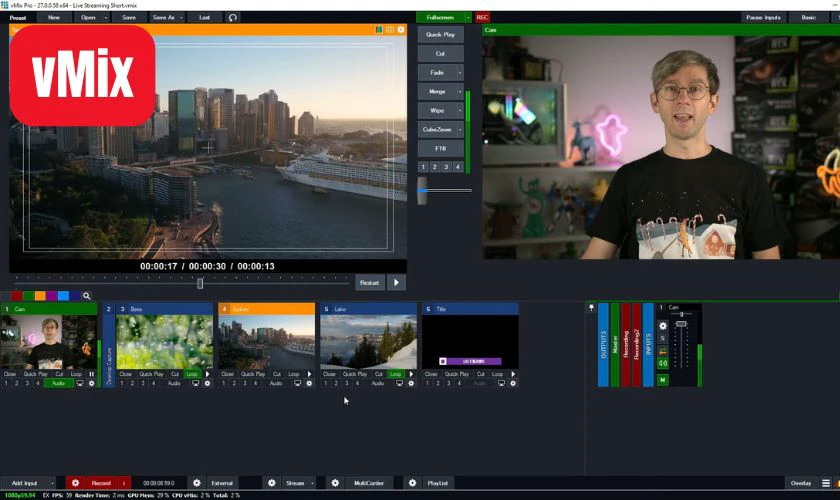Screen dimensions: 840x500
Task: Click the undo circular arrow icon
Action: [232, 18]
